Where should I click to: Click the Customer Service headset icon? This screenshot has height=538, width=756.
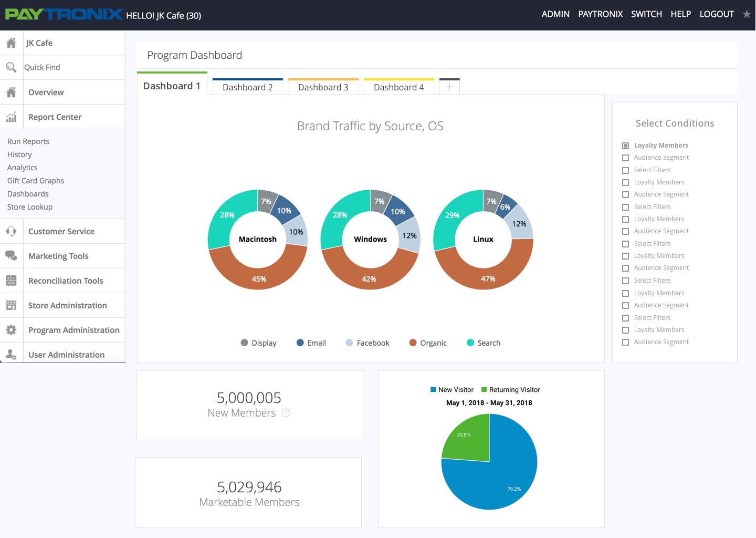pyautogui.click(x=11, y=231)
